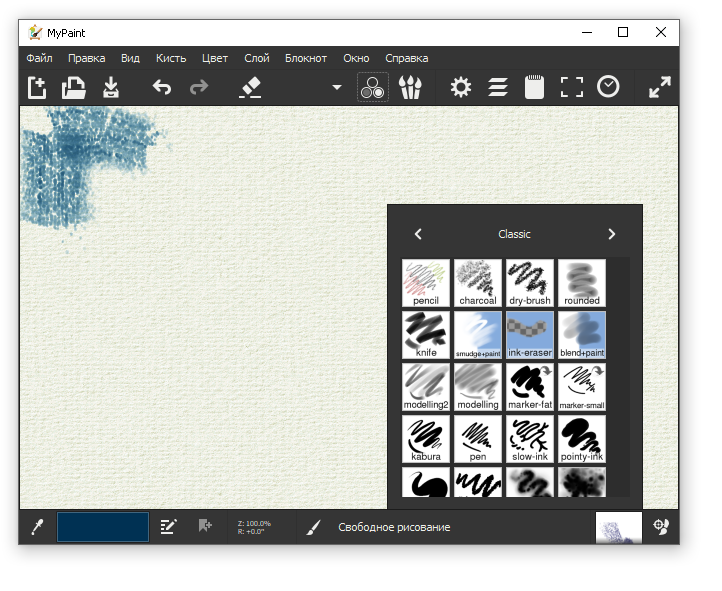
Task: Open the Кисть menu
Action: 171,58
